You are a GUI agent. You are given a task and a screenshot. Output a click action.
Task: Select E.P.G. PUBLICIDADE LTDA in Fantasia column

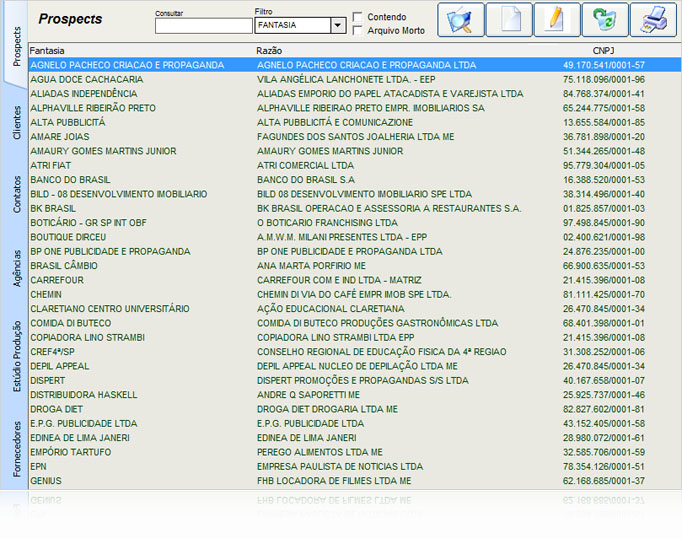tap(84, 424)
